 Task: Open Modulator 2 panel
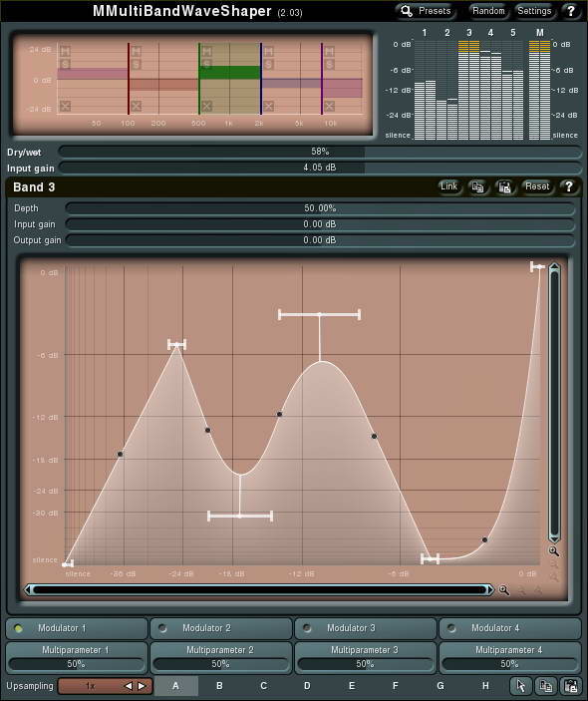point(220,628)
